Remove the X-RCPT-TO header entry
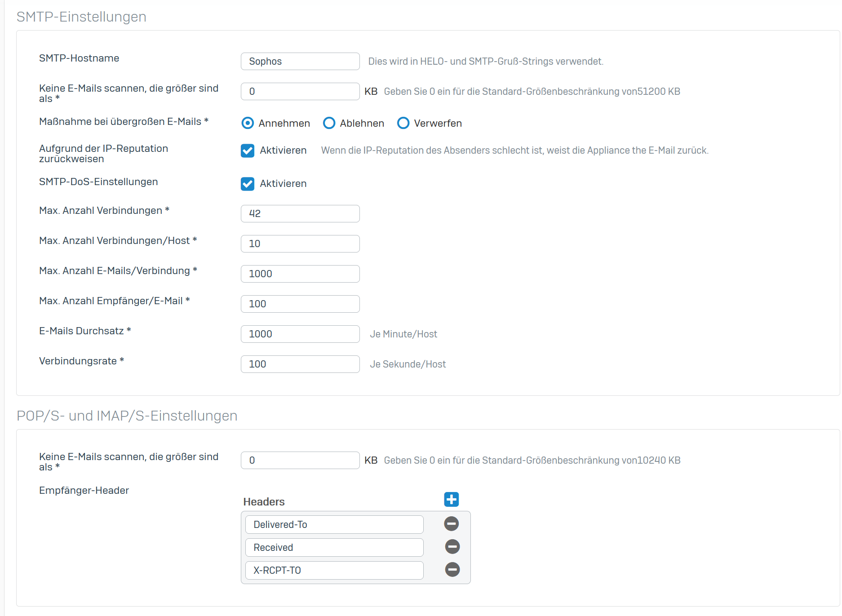Image resolution: width=842 pixels, height=616 pixels. [452, 569]
